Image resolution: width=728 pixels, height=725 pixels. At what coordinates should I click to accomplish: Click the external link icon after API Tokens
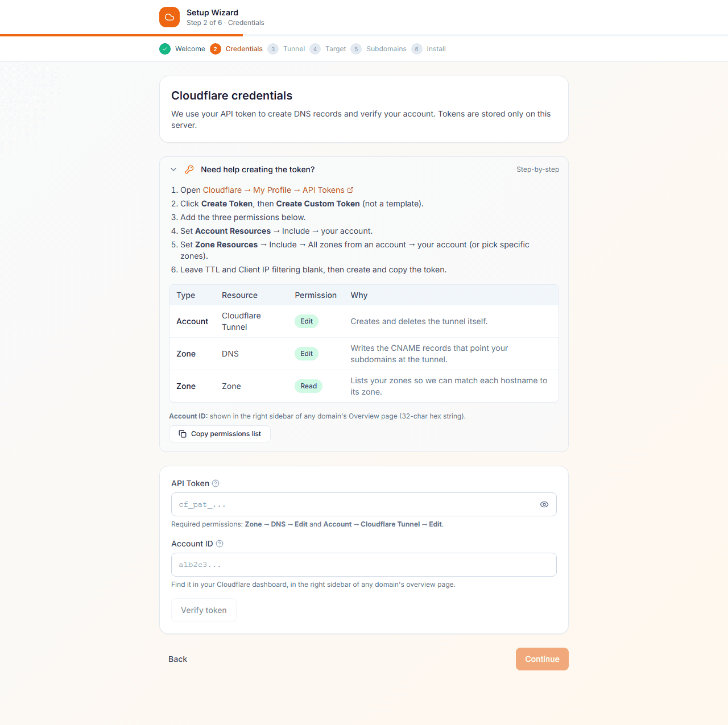coord(350,190)
